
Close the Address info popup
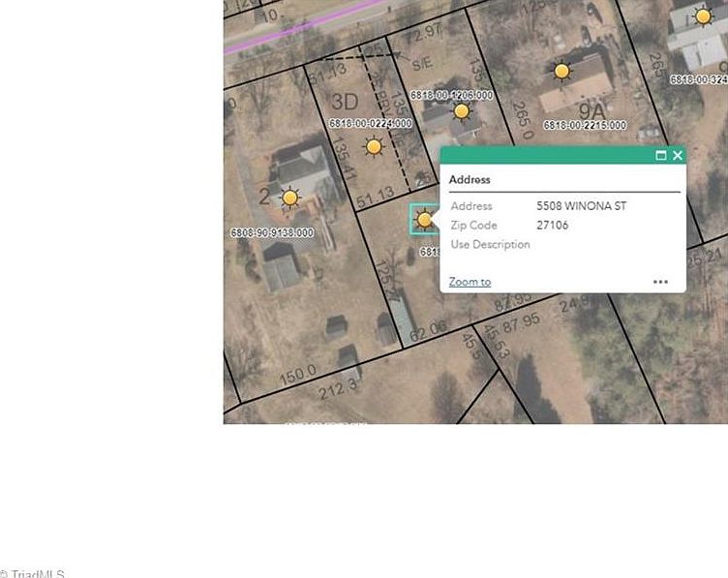click(x=678, y=155)
